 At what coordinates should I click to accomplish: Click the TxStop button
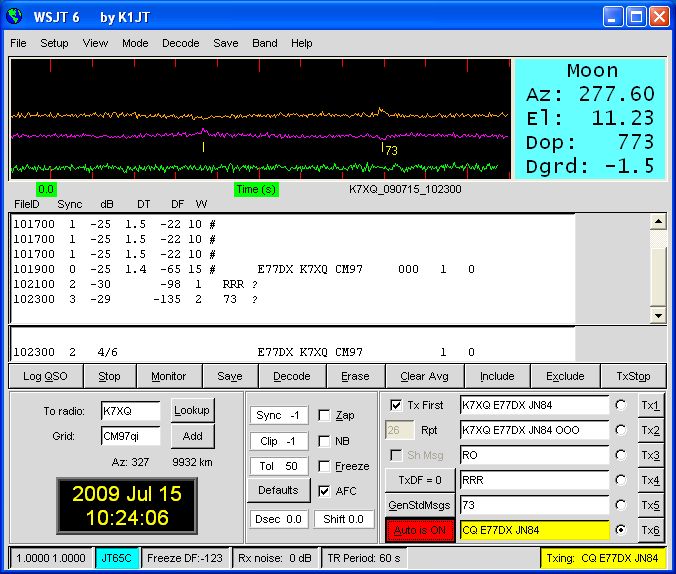(x=633, y=376)
